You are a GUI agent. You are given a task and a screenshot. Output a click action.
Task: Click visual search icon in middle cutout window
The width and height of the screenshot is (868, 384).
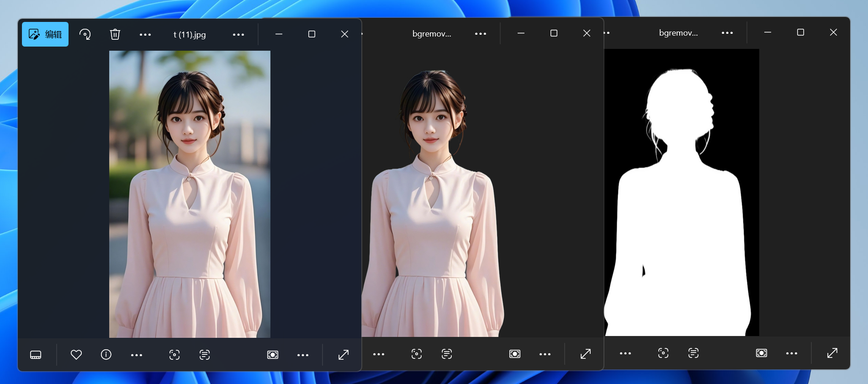pyautogui.click(x=417, y=354)
